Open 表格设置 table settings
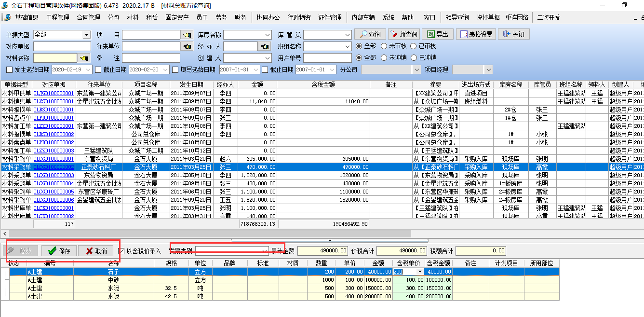The height and width of the screenshot is (317, 644). [476, 34]
